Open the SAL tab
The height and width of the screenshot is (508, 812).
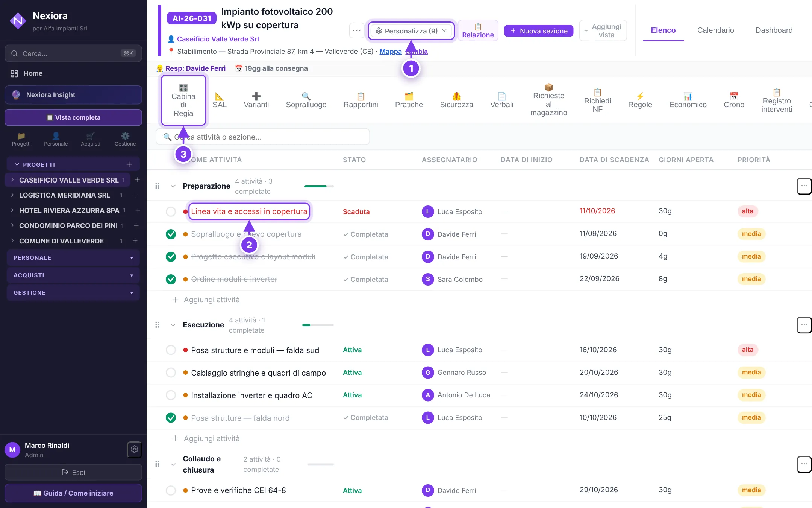(x=220, y=100)
